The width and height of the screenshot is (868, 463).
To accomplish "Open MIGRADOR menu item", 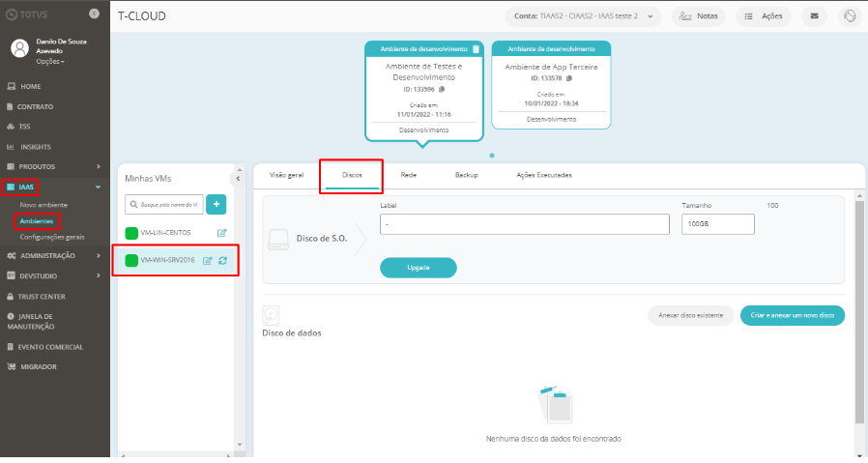I will (39, 366).
